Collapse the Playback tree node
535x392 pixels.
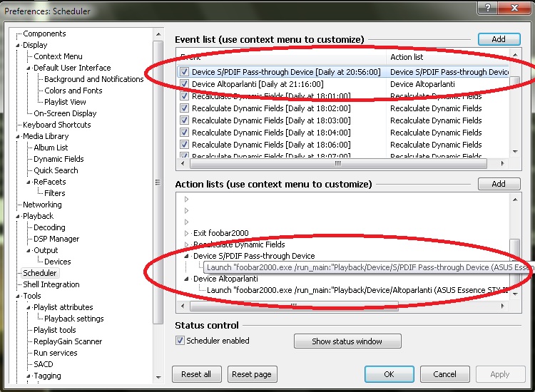point(17,217)
